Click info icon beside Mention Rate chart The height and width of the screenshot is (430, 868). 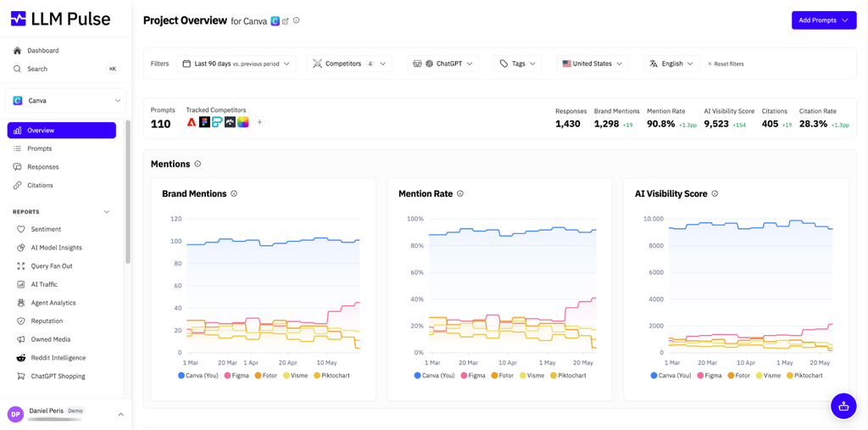point(460,194)
